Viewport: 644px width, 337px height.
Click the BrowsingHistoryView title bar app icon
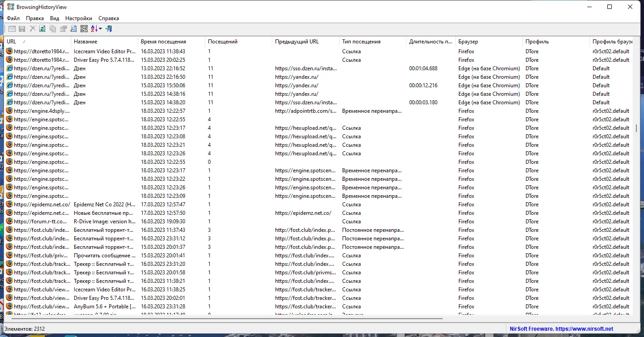pyautogui.click(x=11, y=7)
